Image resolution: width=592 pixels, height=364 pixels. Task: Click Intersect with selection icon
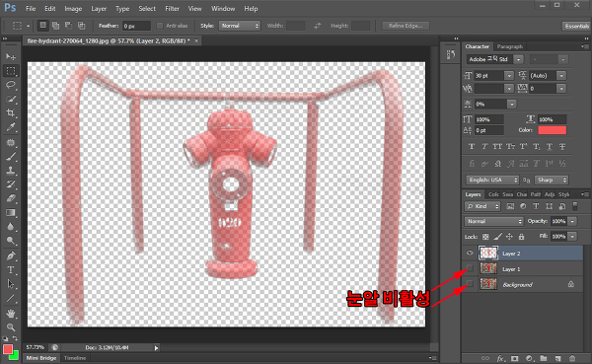pyautogui.click(x=81, y=26)
